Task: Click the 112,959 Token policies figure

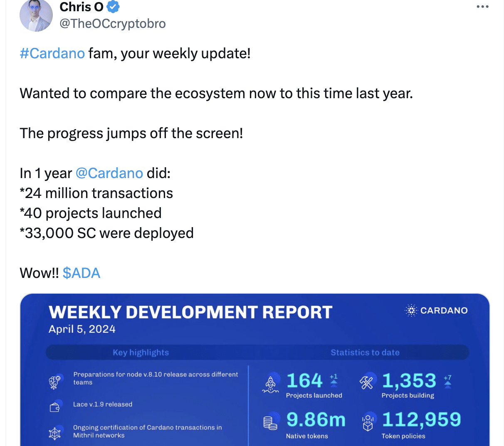Action: pos(422,420)
